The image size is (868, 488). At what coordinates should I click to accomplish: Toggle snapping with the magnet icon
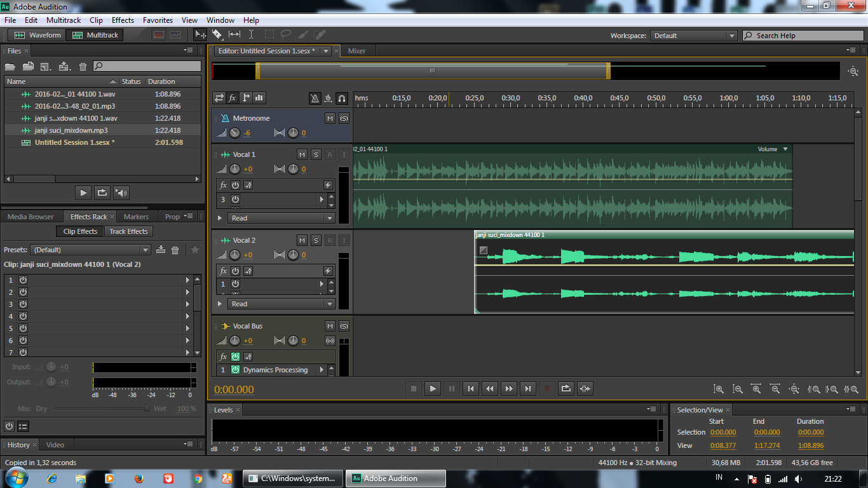(342, 98)
